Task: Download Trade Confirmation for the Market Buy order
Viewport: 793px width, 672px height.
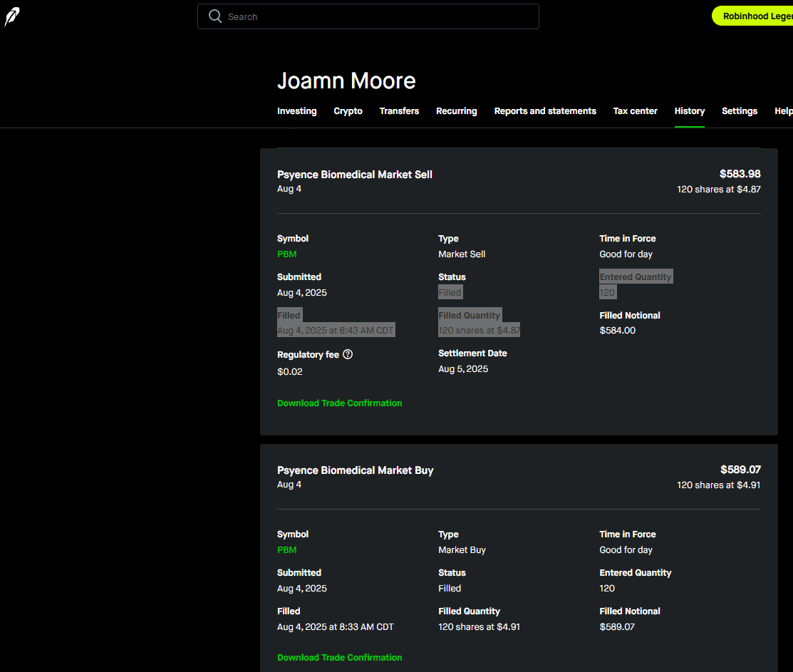Action: (339, 658)
